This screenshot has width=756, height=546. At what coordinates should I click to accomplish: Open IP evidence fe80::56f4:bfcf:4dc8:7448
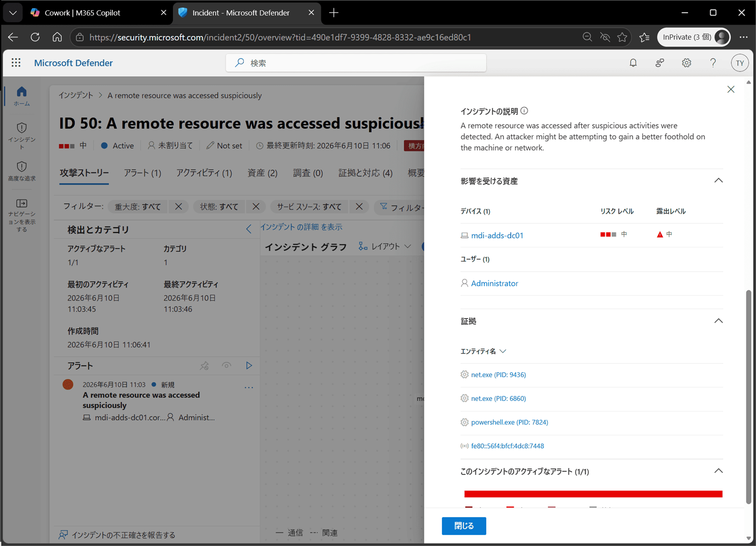(508, 446)
